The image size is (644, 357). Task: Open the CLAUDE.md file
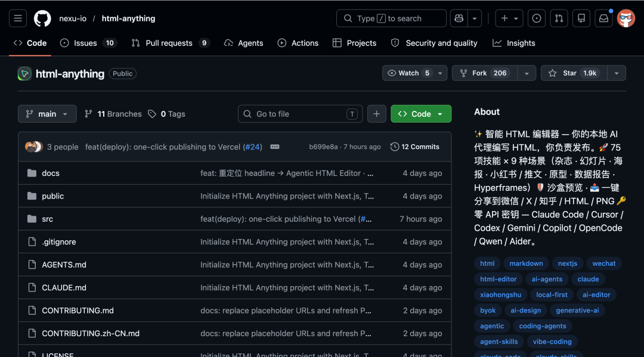pos(64,288)
